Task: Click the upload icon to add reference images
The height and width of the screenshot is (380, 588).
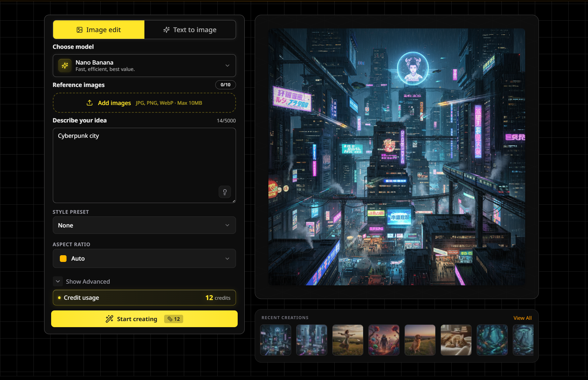Action: point(90,103)
